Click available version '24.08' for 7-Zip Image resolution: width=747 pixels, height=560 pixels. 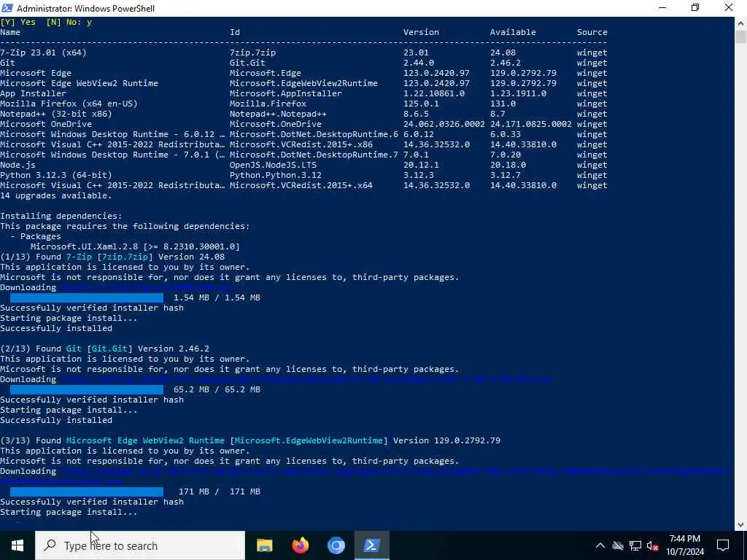pos(503,52)
